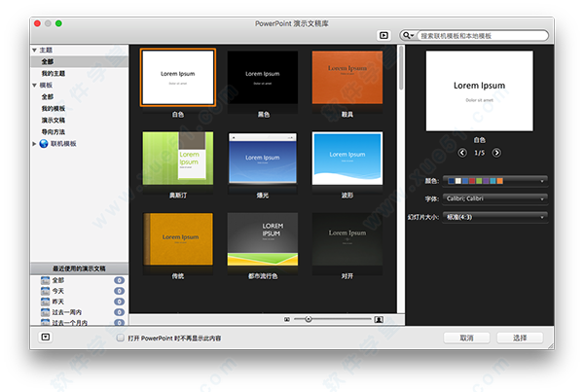Screen dimensions: 584x392
Task: Enable 打开 PowerPoint 时不再显示此内容 checkbox
Action: click(121, 338)
